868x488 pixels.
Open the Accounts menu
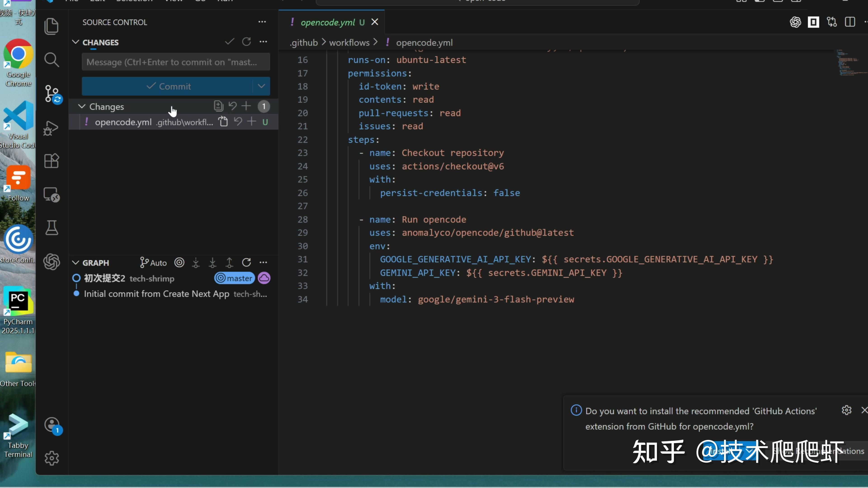pyautogui.click(x=52, y=425)
